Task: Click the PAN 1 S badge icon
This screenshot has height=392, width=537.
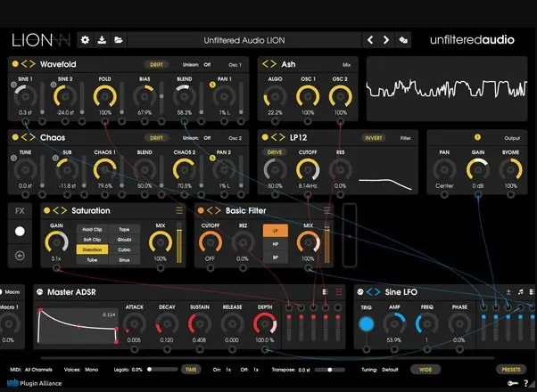Action: (212, 84)
